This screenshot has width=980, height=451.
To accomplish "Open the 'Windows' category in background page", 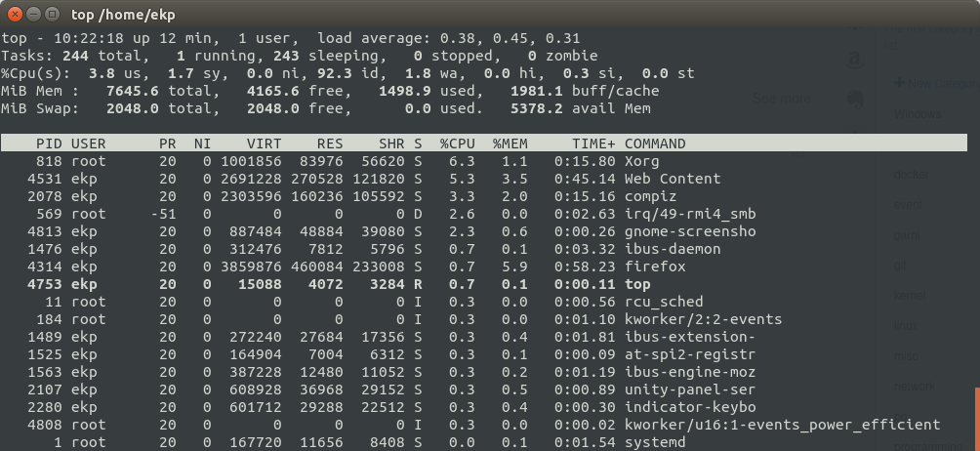I will 918,113.
